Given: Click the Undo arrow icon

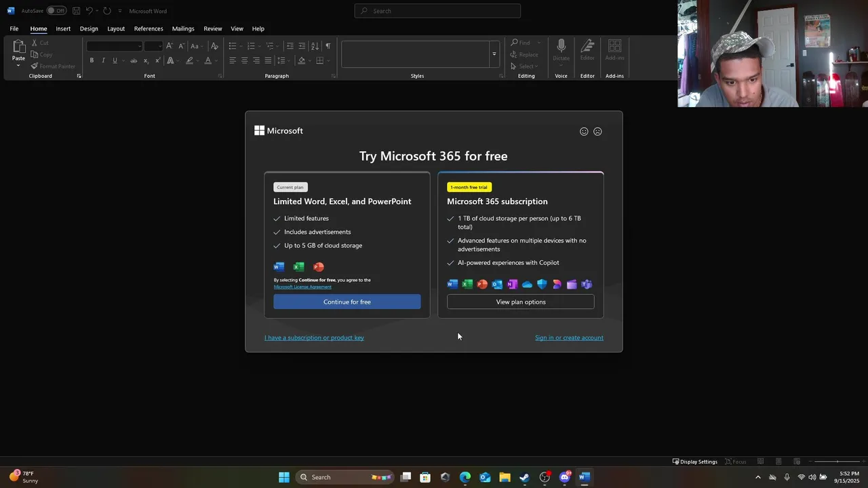Looking at the screenshot, I should tap(89, 11).
